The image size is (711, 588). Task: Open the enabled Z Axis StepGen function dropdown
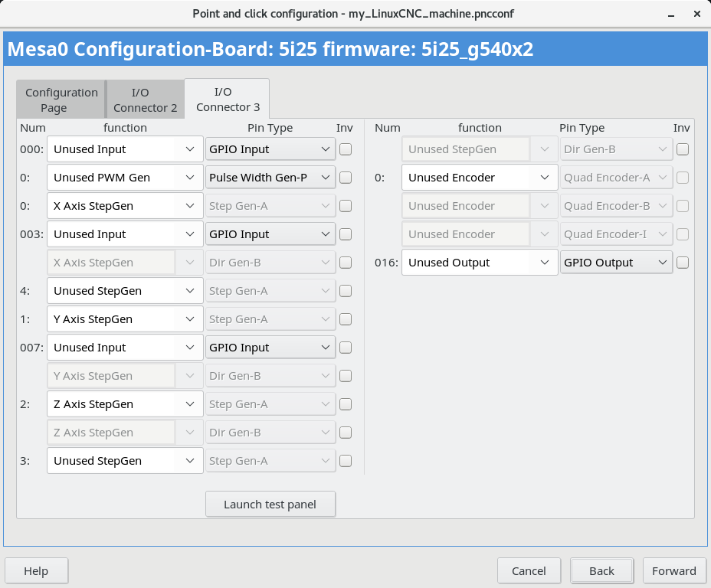[125, 404]
